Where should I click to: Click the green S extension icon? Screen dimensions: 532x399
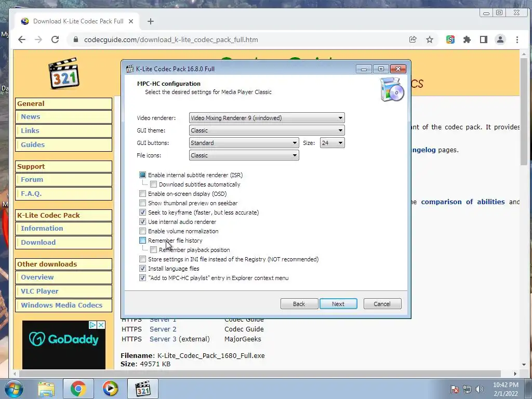[x=450, y=39]
